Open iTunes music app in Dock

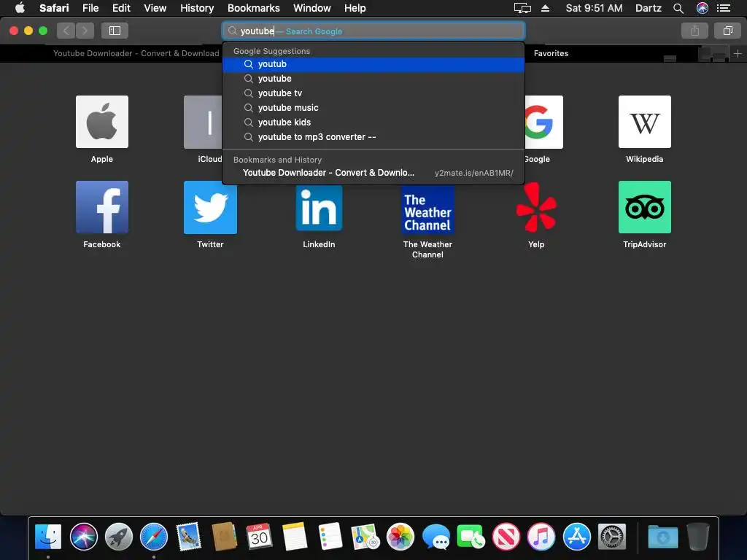coord(541,537)
